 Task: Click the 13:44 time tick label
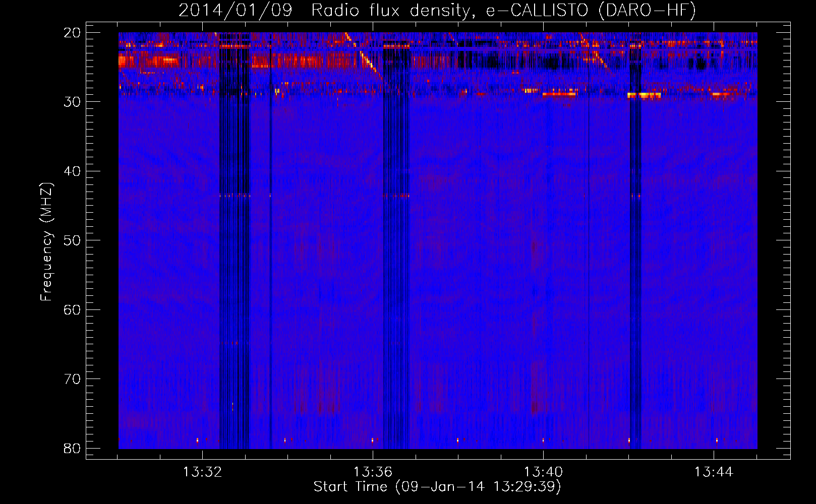click(714, 472)
